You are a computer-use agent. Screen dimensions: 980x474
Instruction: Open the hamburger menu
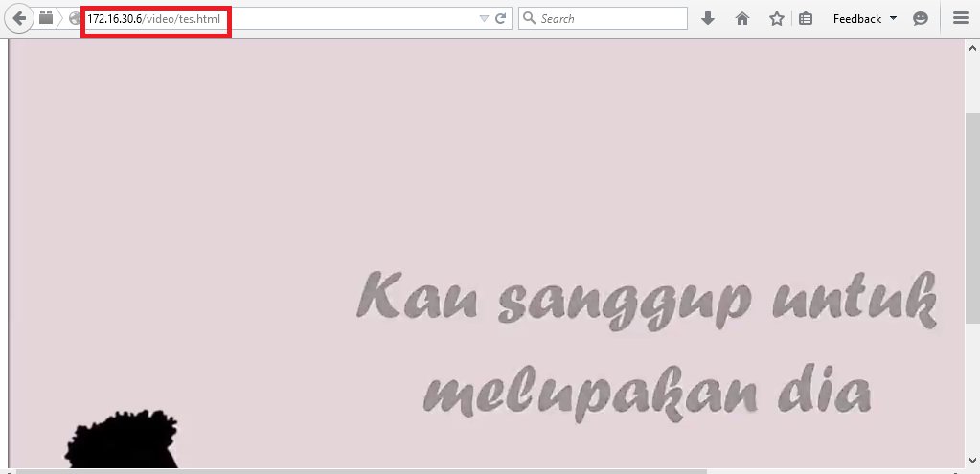pos(961,19)
